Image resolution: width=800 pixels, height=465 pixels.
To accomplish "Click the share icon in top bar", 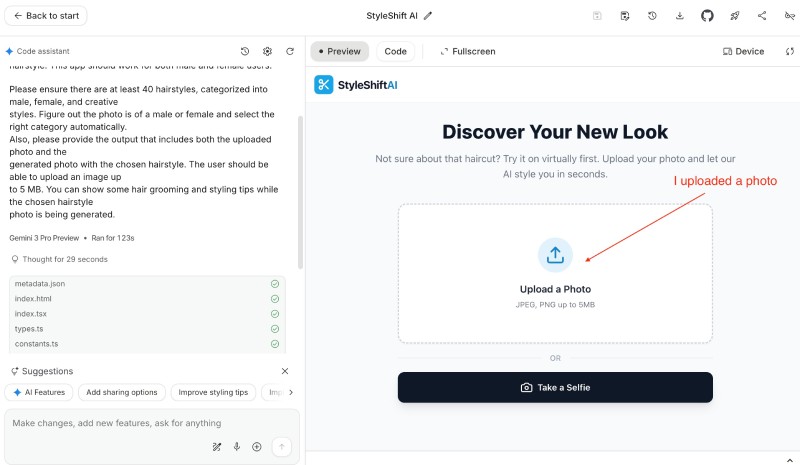I will pos(762,16).
